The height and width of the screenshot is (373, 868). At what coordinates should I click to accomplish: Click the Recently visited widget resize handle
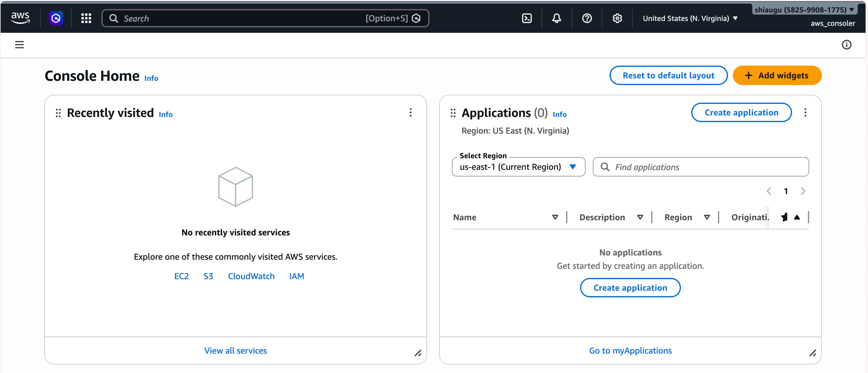418,353
